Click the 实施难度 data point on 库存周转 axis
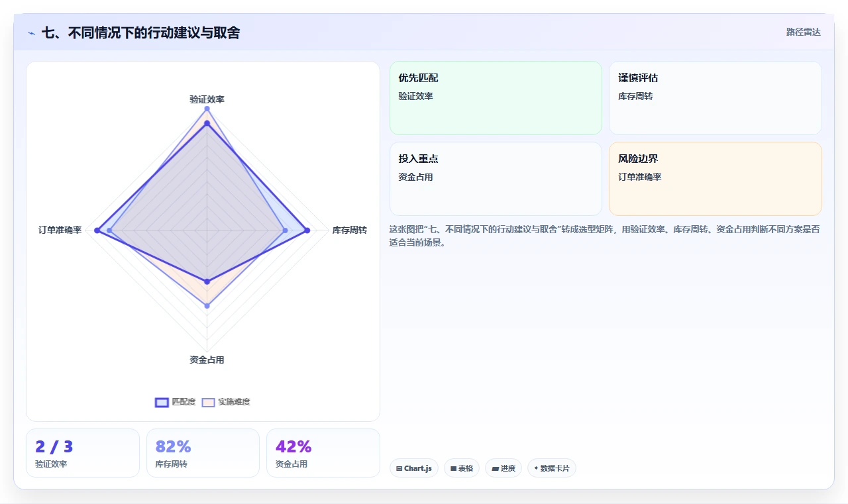 285,230
